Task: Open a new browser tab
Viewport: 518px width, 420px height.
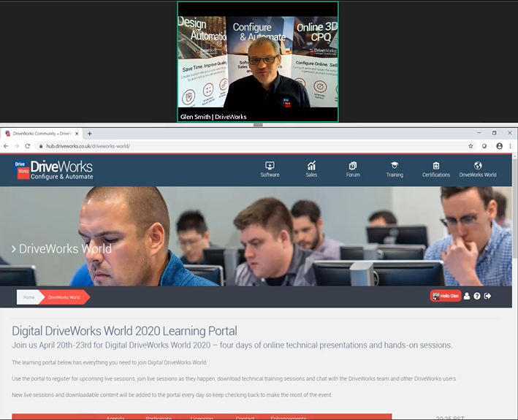Action: pos(90,134)
